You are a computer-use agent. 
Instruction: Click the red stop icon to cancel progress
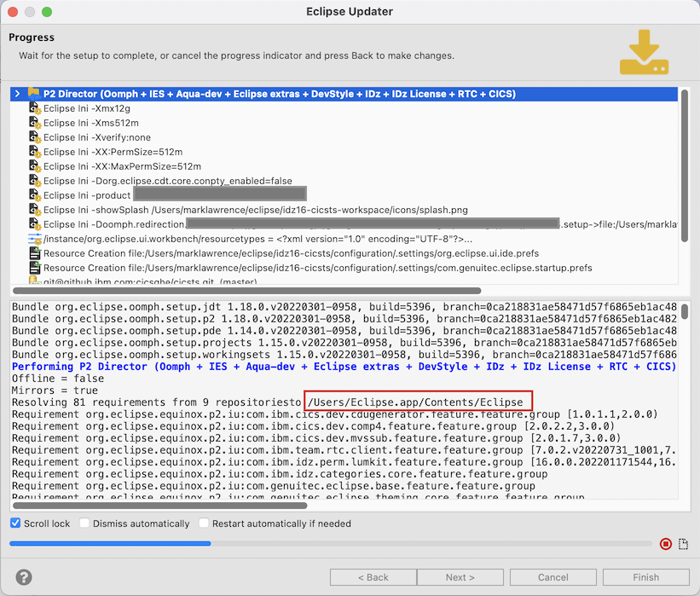[666, 544]
